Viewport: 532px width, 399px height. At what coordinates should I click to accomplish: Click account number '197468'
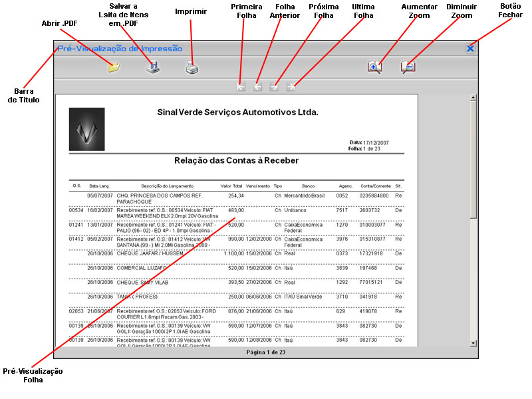click(368, 268)
